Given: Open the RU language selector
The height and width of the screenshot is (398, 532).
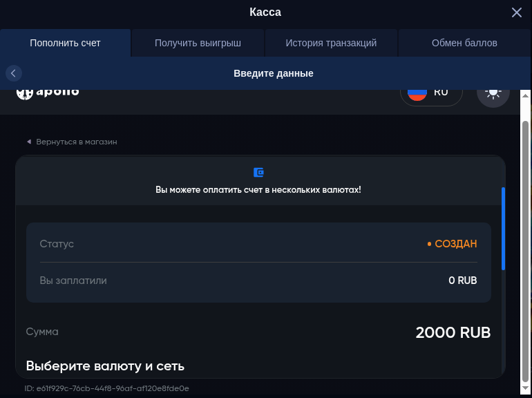Looking at the screenshot, I should pyautogui.click(x=431, y=93).
